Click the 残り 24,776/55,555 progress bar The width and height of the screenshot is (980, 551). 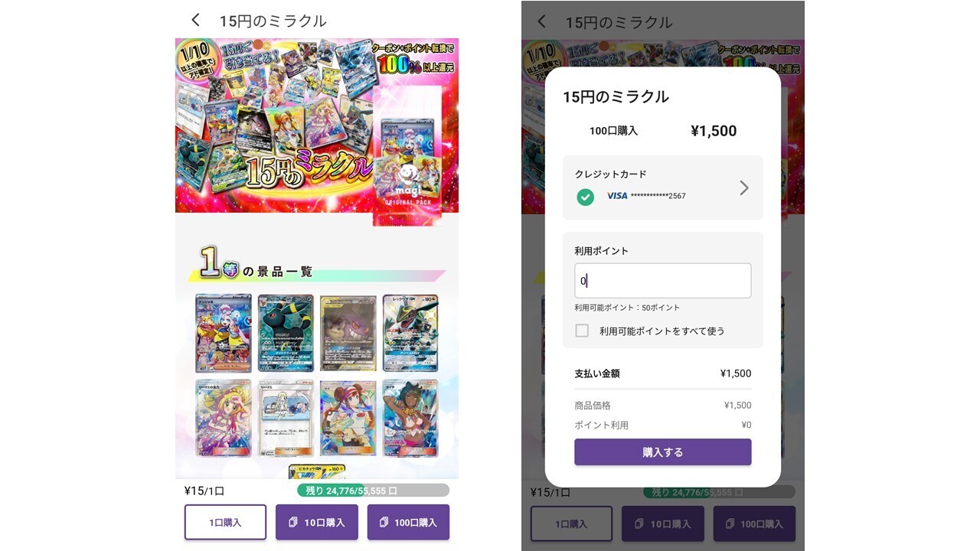point(373,491)
